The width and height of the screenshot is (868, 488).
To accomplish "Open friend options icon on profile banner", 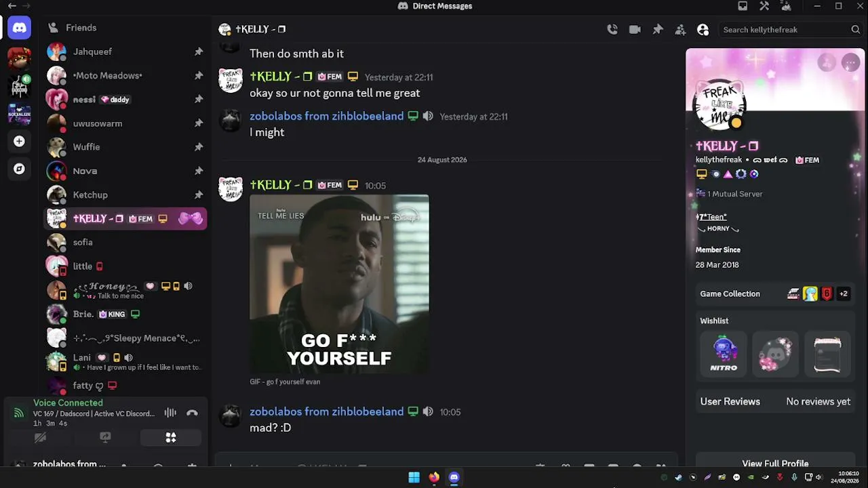I will 827,62.
